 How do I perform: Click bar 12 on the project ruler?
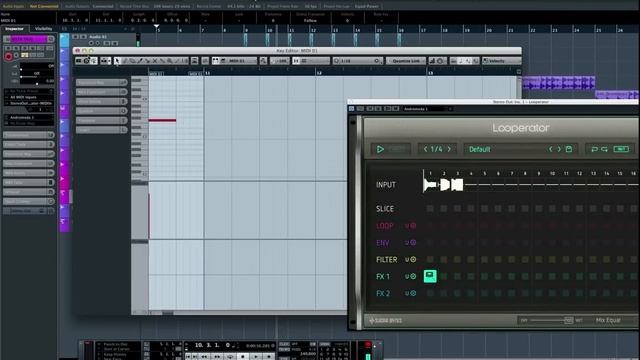313,30
